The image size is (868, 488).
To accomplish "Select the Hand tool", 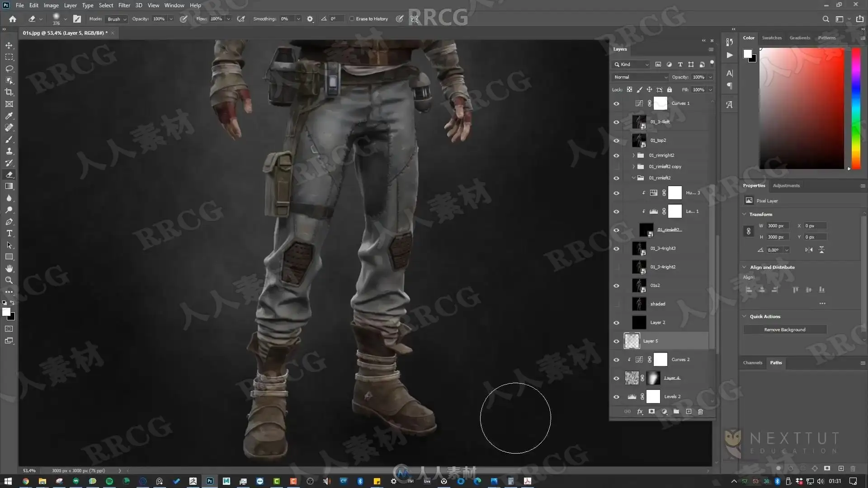I will (9, 268).
